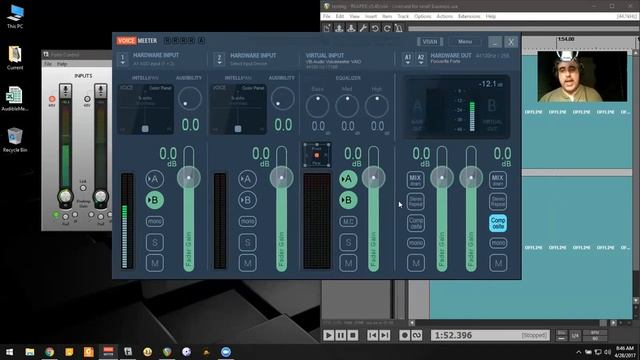The image size is (640, 360).
Task: Mute hardware input 2 with its M button
Action: point(247,263)
